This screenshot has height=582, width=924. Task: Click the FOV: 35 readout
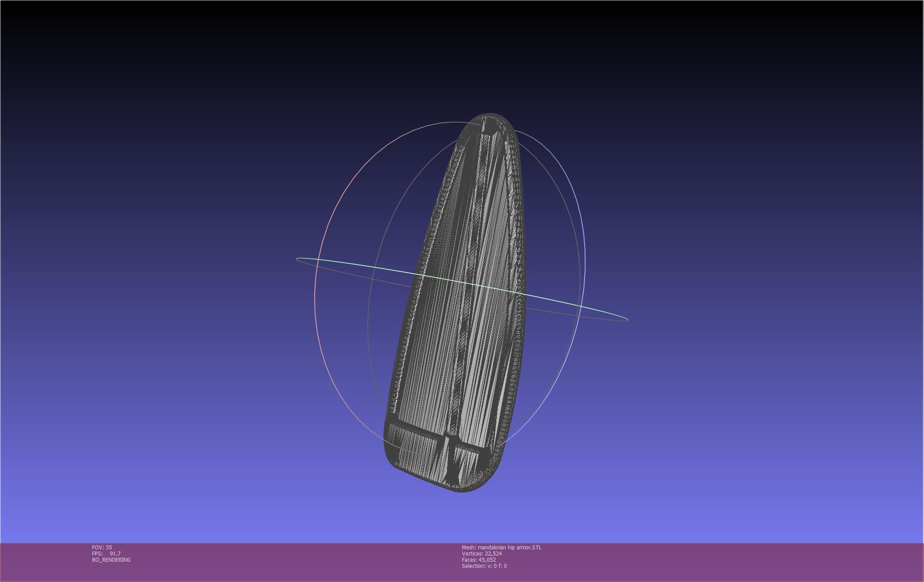pyautogui.click(x=102, y=547)
